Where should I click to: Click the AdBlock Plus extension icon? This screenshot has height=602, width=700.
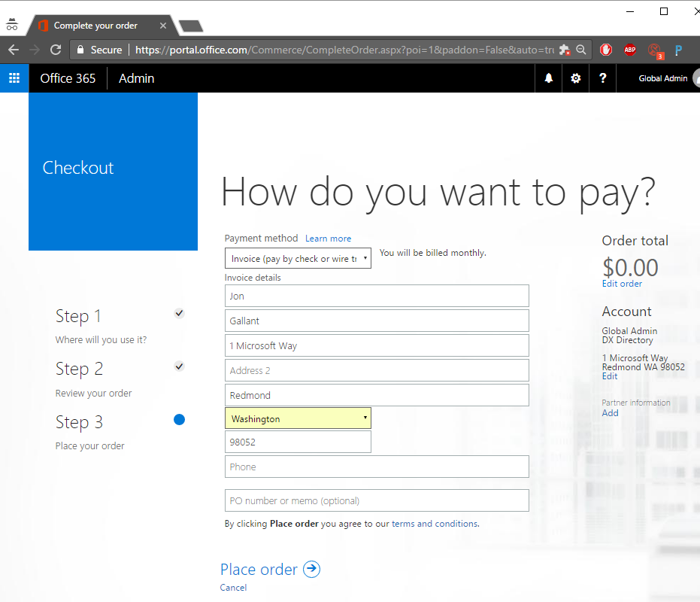pos(629,50)
